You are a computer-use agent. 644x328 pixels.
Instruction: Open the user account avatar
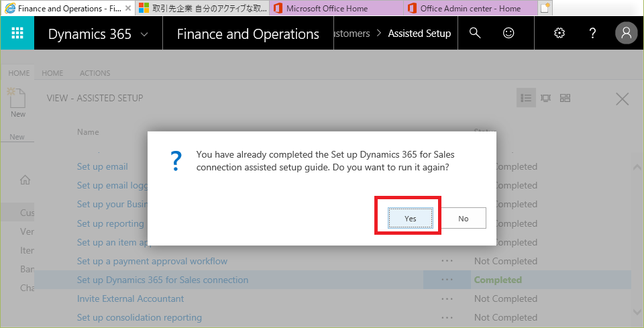pos(627,33)
